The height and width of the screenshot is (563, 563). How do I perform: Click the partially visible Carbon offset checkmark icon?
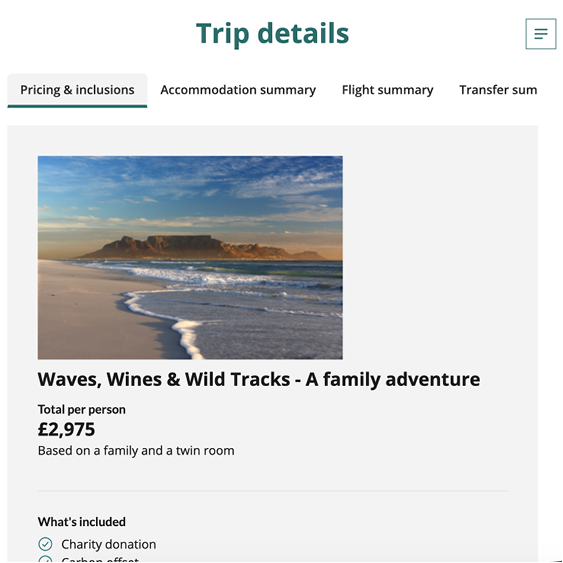45,559
